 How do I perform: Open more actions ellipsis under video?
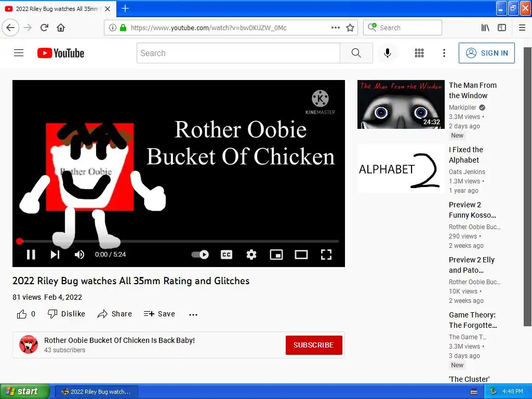click(x=193, y=314)
